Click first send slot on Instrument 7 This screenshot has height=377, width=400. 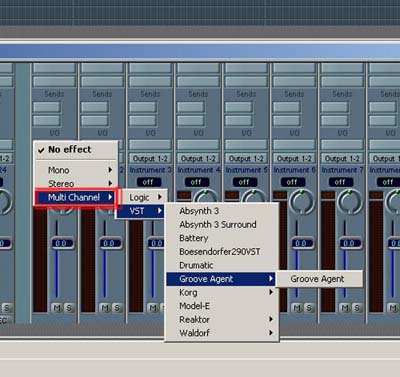coord(334,107)
